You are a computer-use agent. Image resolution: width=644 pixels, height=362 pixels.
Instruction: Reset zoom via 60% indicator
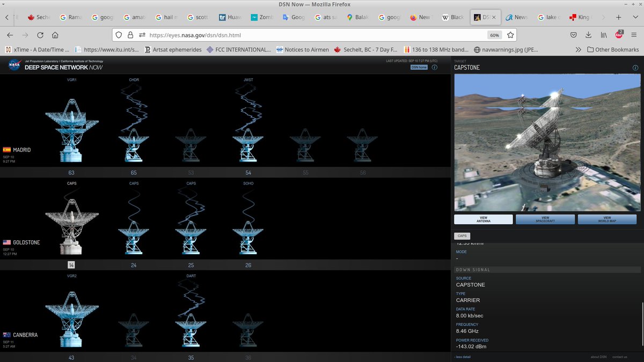tap(494, 35)
